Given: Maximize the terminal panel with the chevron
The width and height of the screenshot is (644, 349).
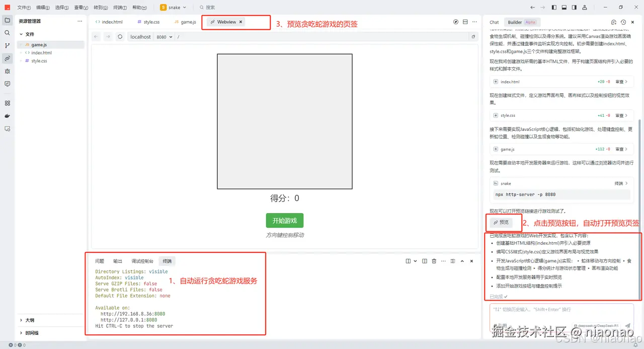Looking at the screenshot, I should click(462, 261).
